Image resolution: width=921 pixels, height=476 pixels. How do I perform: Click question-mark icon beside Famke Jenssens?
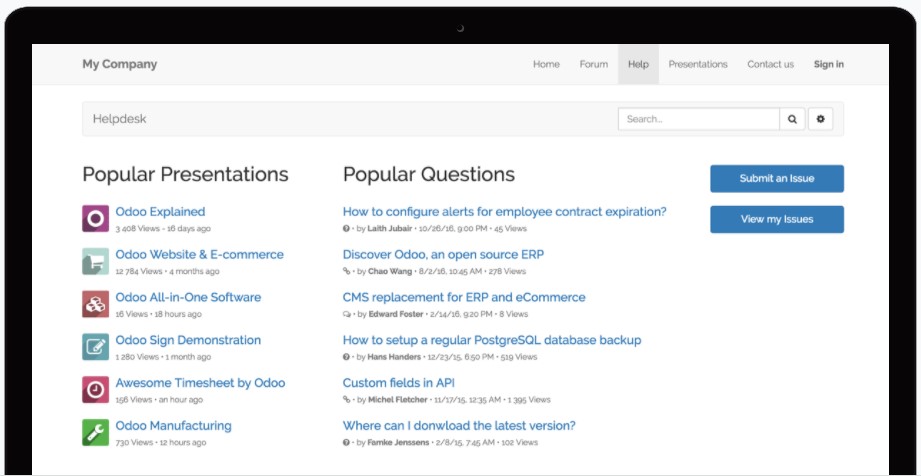[x=347, y=443]
